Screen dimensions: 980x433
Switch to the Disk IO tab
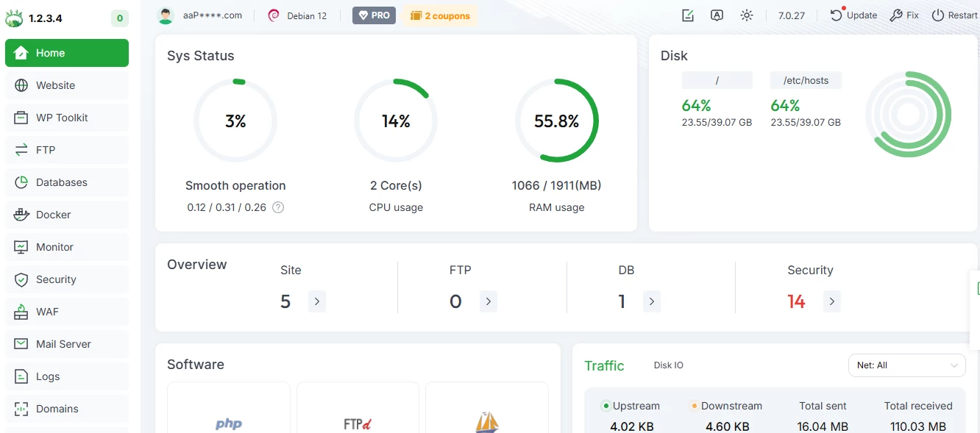668,365
